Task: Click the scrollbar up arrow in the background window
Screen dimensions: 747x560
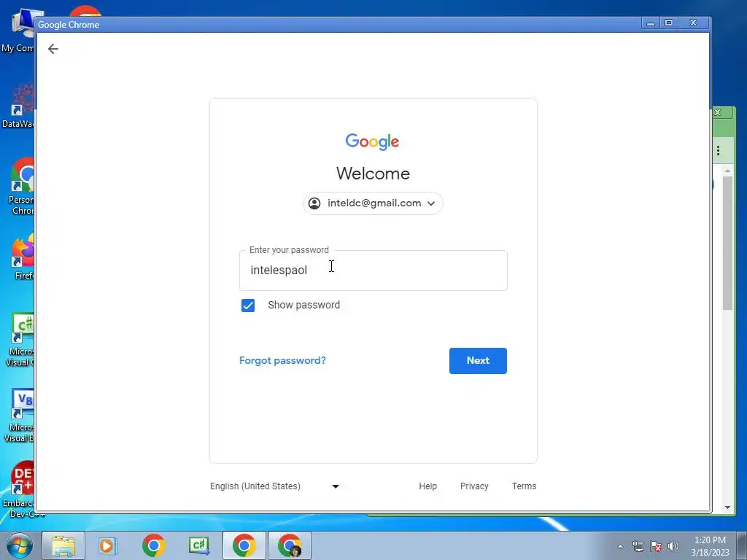Action: tap(727, 171)
